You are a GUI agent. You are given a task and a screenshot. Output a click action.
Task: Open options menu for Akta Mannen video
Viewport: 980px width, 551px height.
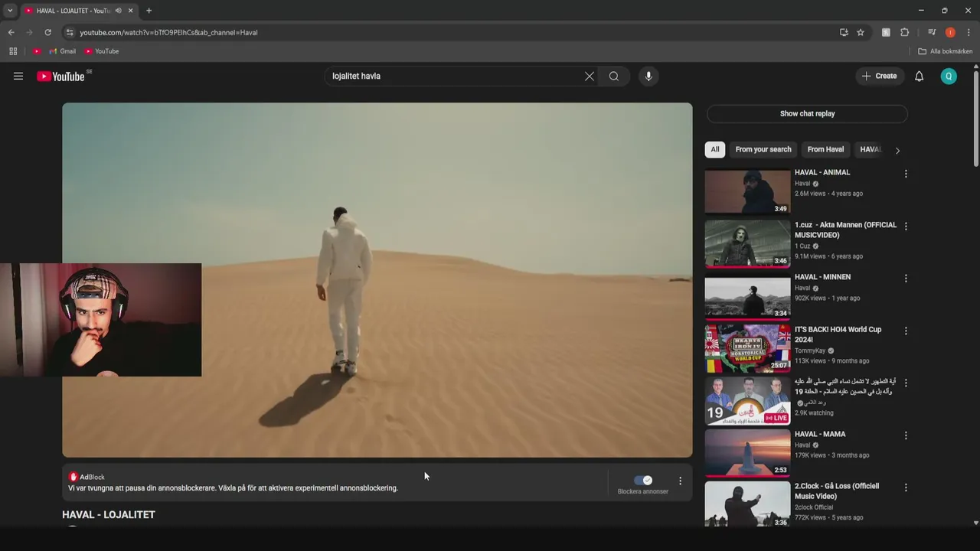coord(906,227)
